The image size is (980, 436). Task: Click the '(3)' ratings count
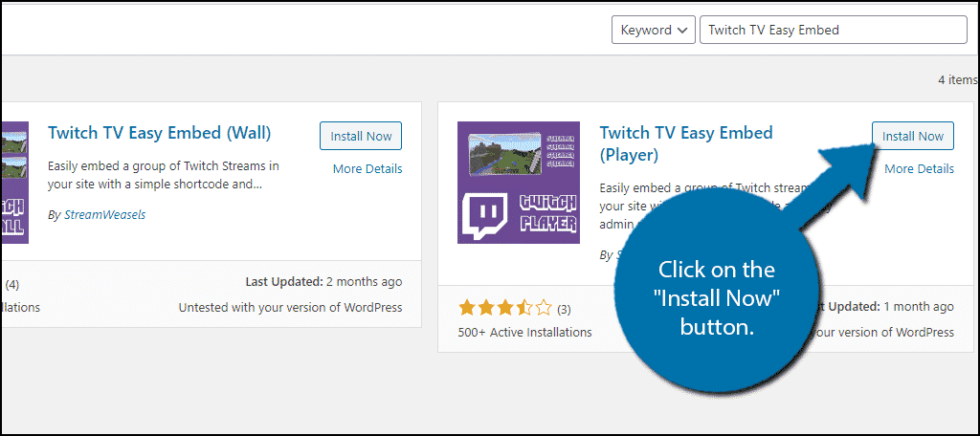[564, 309]
